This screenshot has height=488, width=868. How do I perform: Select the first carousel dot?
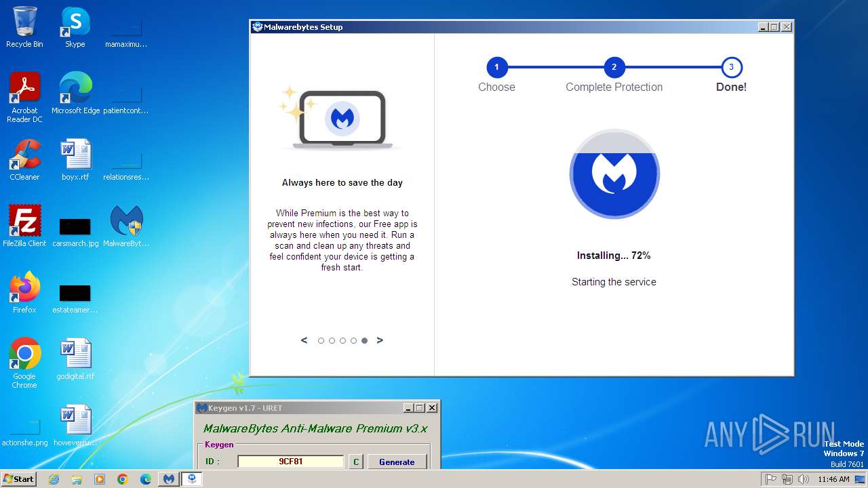pos(321,341)
